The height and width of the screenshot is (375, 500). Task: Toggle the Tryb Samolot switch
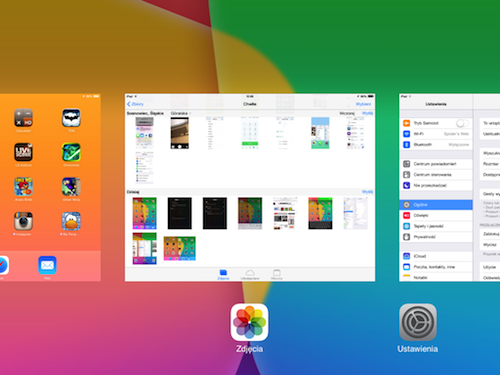click(x=462, y=123)
